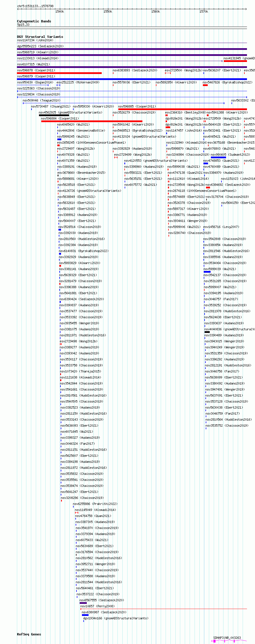Image resolution: width=255 pixels, height=644 pixels.
Task: Open variant nsv10657 (Perry2008)
Action: 97,606
